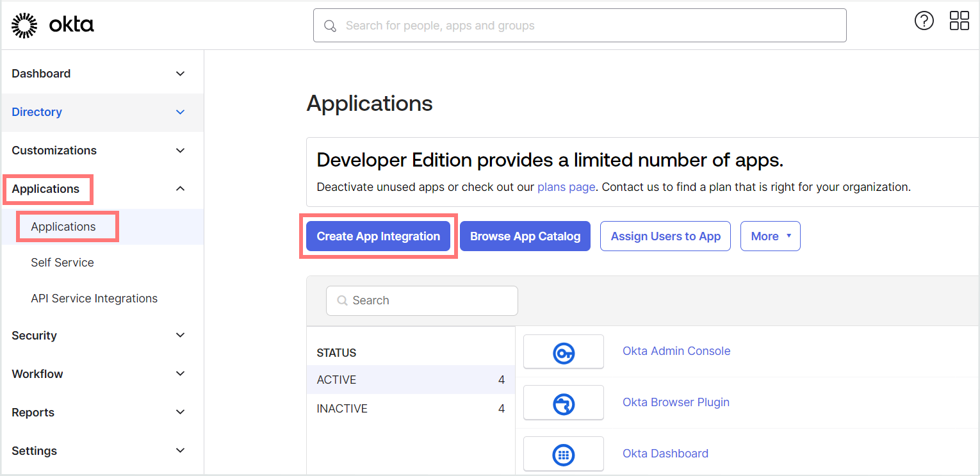Click the Okta logo in header
Image resolution: width=980 pixels, height=476 pixels.
[x=53, y=26]
